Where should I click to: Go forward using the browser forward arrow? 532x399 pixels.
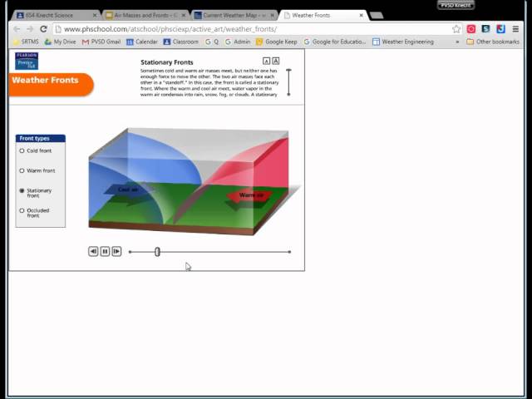(30, 29)
